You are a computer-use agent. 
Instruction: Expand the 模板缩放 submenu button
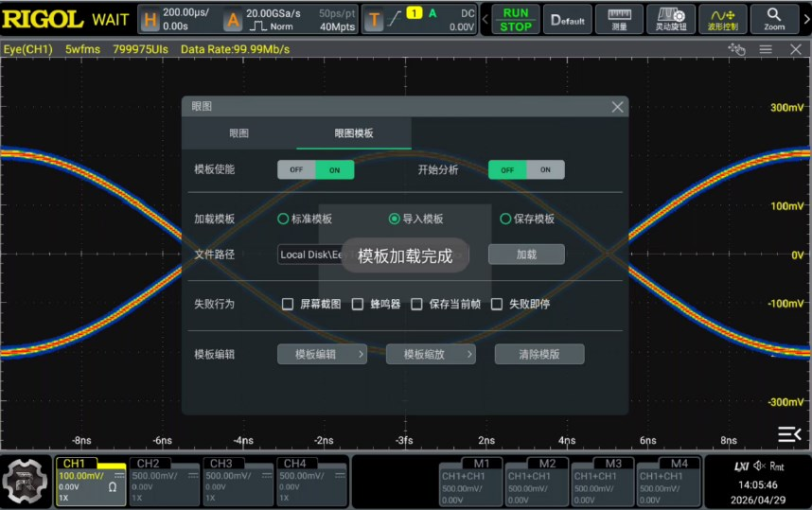431,354
